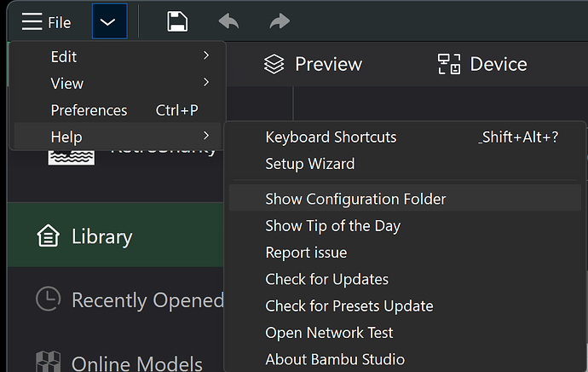Click the File label text
Screen dimensions: 588x372
pos(60,22)
